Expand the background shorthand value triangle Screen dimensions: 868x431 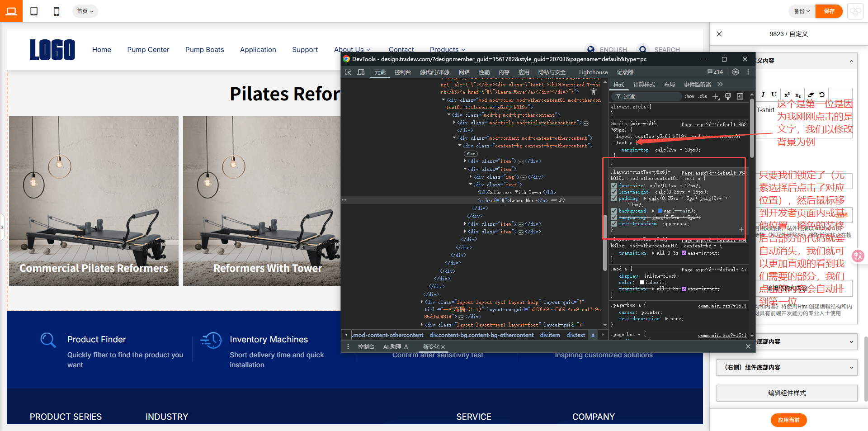point(653,211)
